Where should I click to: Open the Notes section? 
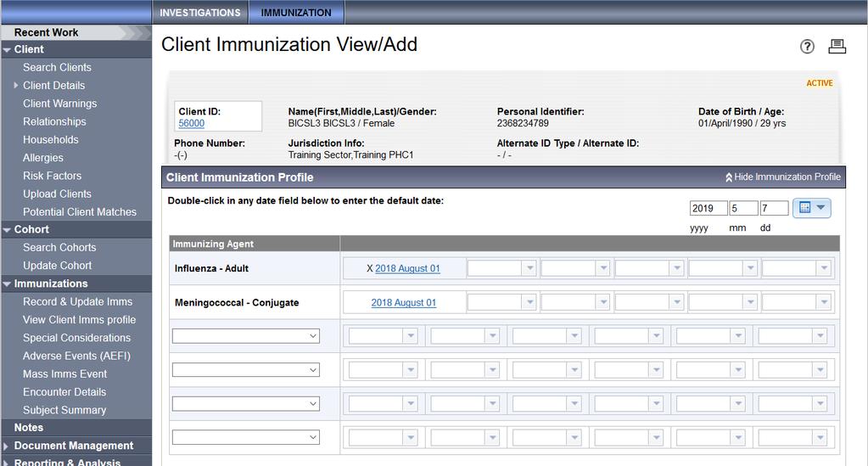tap(28, 427)
